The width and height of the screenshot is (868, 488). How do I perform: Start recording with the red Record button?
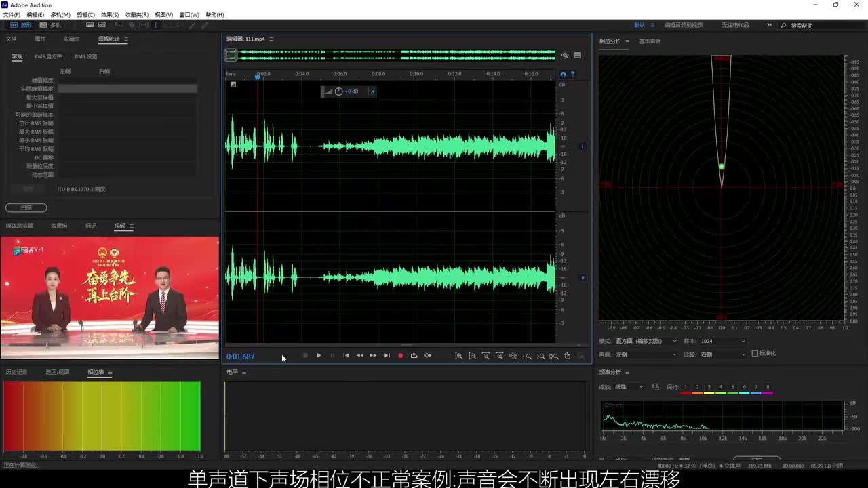click(x=400, y=356)
